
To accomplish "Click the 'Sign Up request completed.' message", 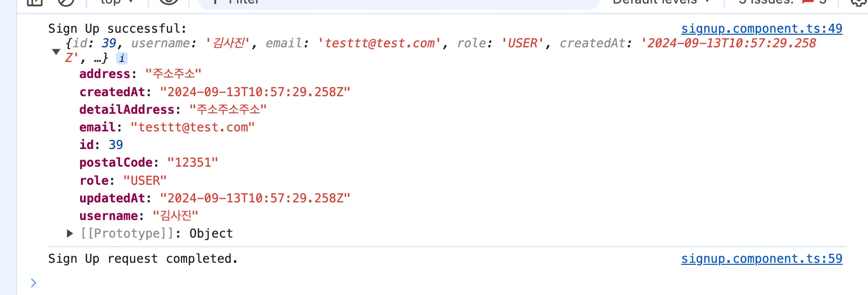I will (x=143, y=259).
